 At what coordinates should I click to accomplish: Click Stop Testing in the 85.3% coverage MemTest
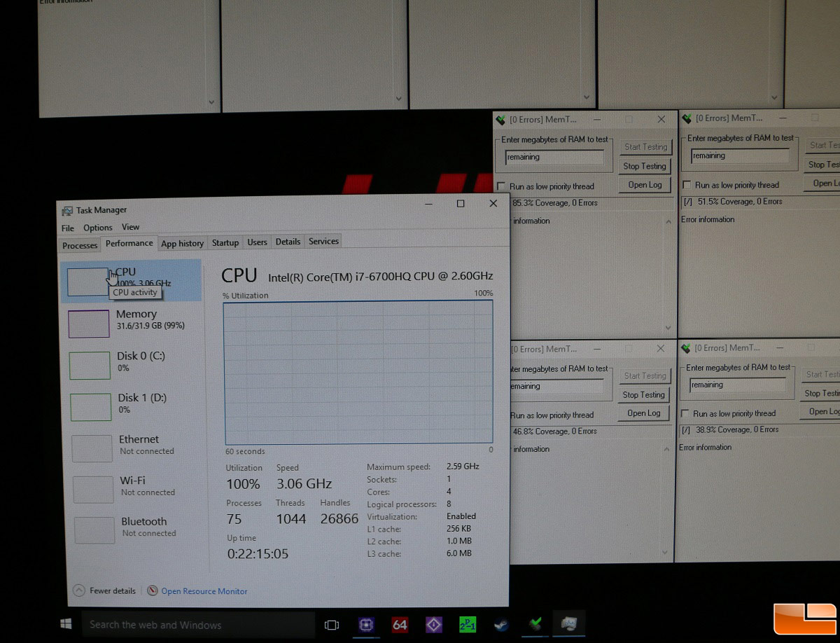tap(645, 166)
